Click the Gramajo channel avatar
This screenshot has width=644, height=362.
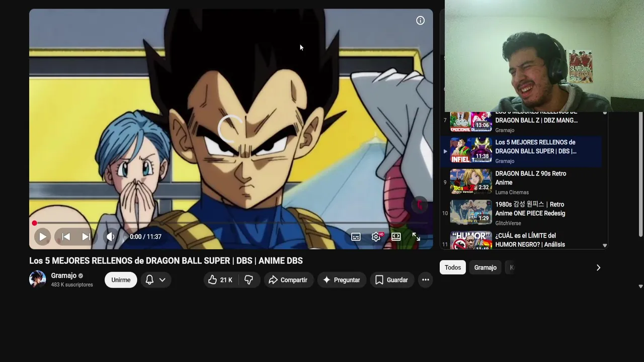(37, 279)
